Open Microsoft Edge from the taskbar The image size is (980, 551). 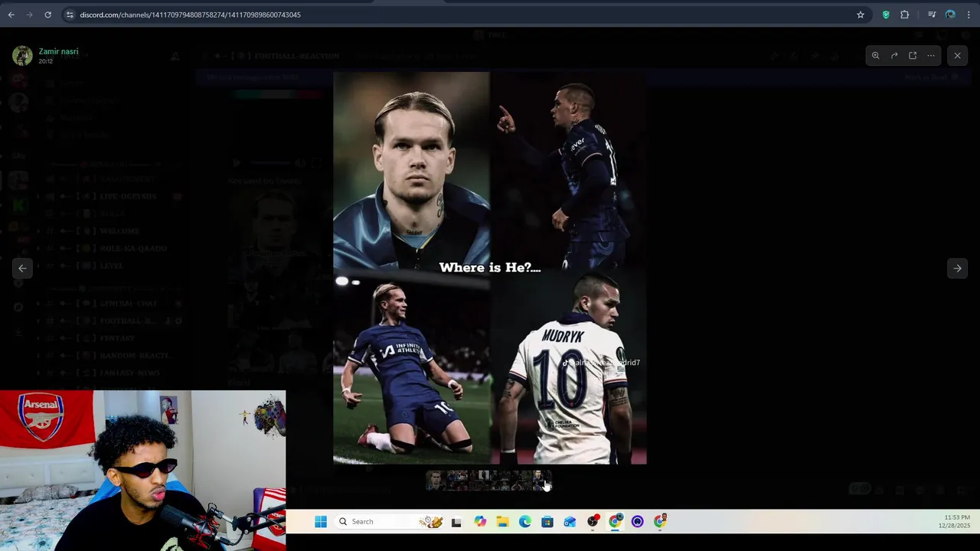[x=525, y=521]
